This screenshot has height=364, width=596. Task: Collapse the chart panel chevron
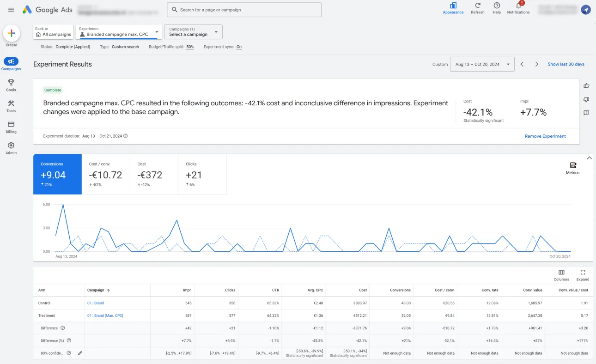pos(589,158)
